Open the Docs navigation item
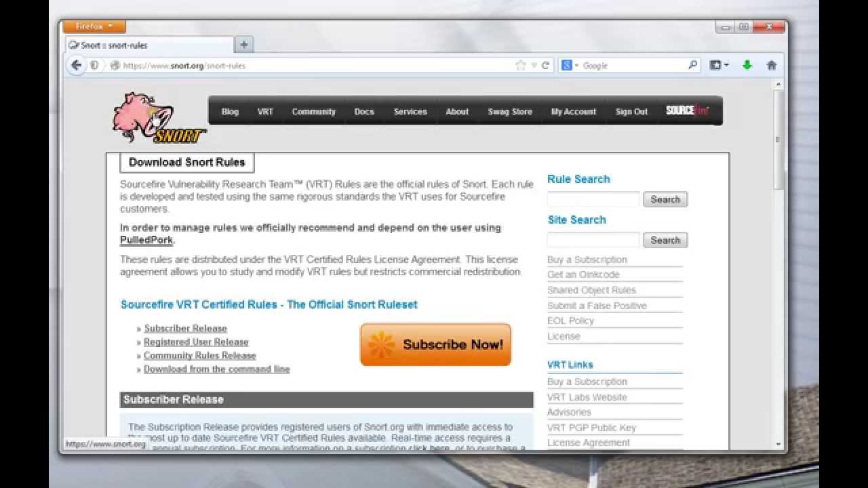 tap(364, 112)
